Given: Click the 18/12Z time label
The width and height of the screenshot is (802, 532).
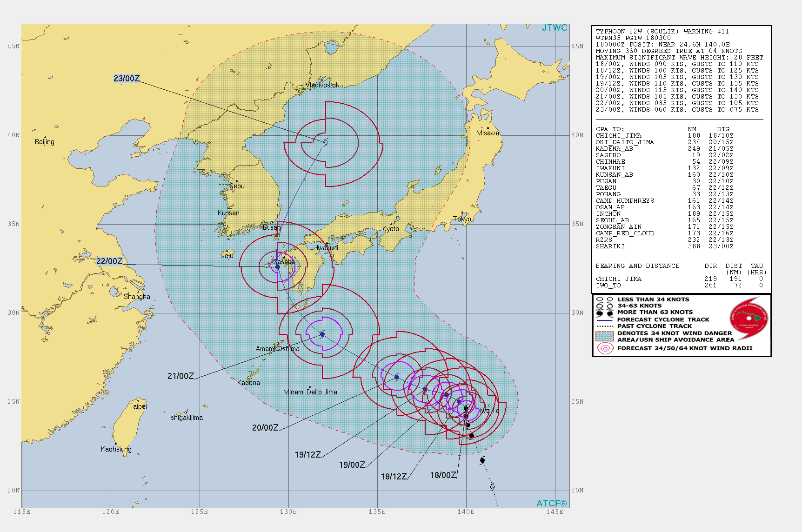Looking at the screenshot, I should coord(394,477).
